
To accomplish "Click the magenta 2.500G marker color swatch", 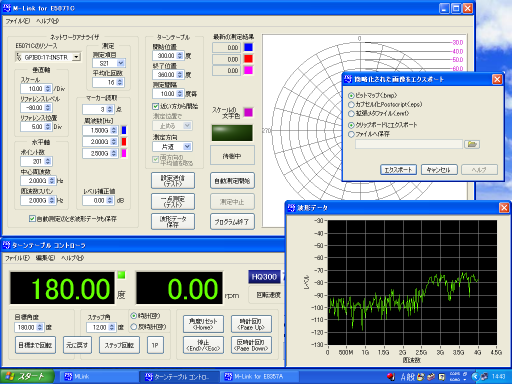I will (x=124, y=153).
